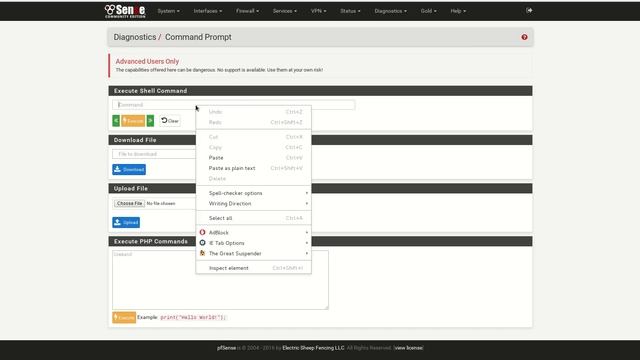Click the print("Hello World!"); example code
Image resolution: width=640 pixels, height=360 pixels.
tap(193, 317)
